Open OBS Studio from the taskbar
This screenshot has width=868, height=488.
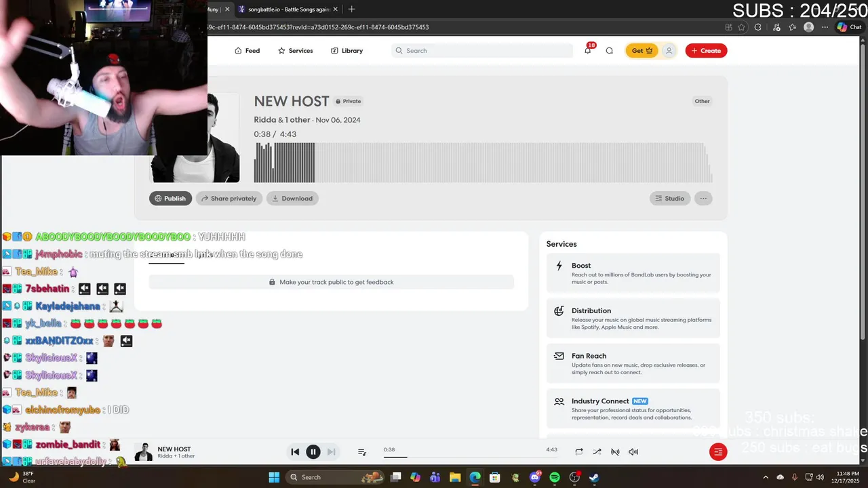[574, 477]
